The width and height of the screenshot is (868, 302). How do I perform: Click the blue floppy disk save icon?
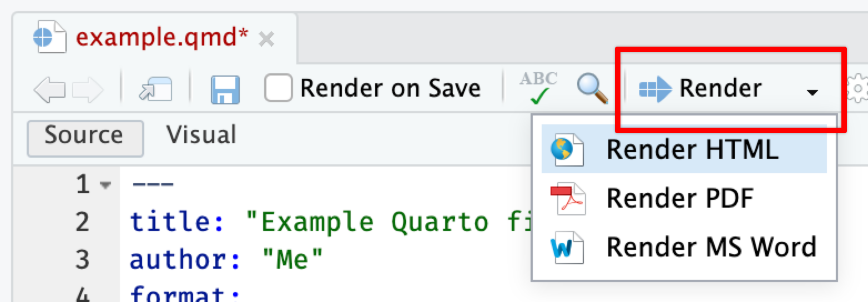click(225, 89)
